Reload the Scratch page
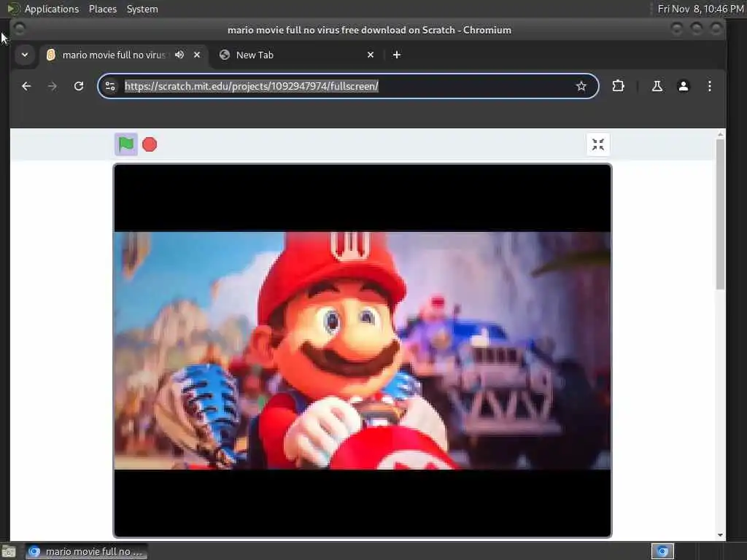Image resolution: width=747 pixels, height=560 pixels. [79, 86]
